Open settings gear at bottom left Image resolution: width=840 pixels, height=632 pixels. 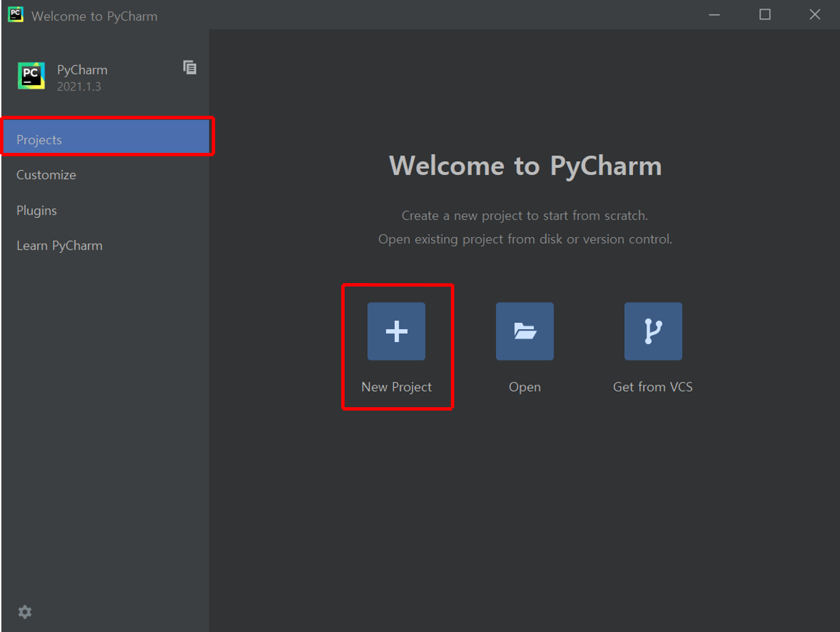click(25, 611)
